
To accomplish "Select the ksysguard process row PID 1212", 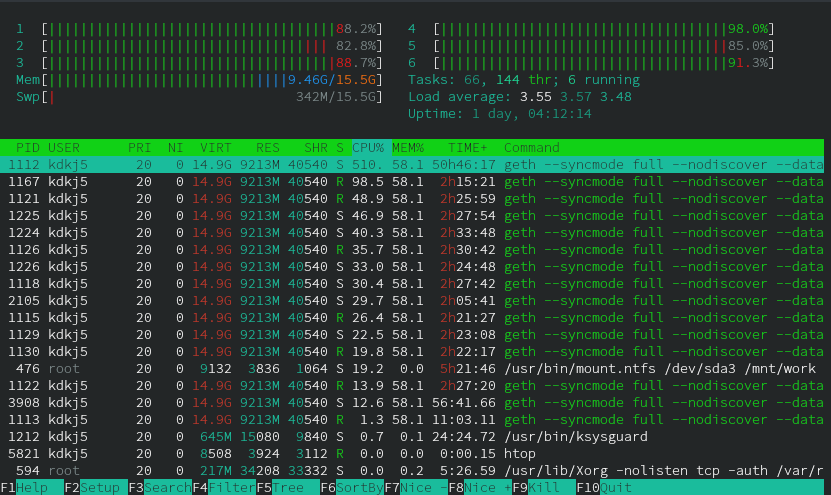I will [412, 436].
